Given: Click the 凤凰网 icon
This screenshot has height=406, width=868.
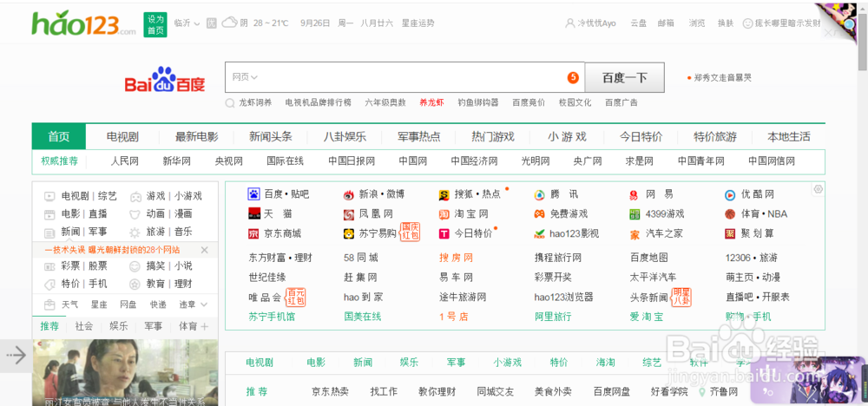Looking at the screenshot, I should click(x=349, y=214).
